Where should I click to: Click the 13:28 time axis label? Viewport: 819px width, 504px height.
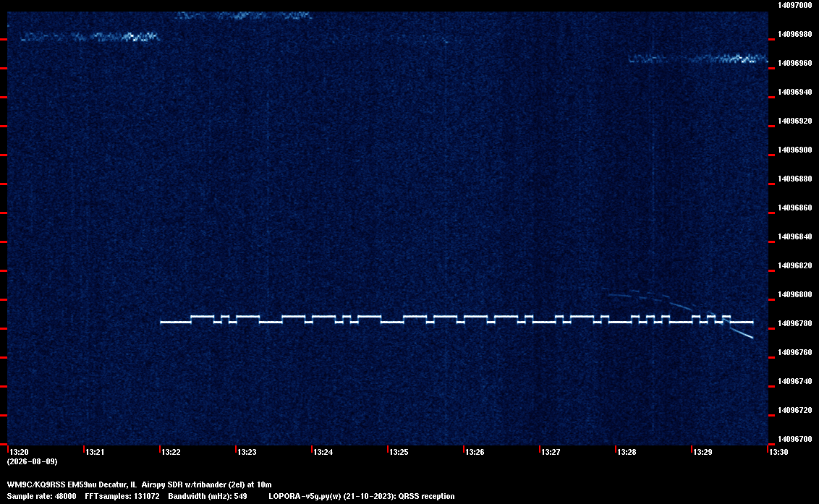[x=627, y=452]
